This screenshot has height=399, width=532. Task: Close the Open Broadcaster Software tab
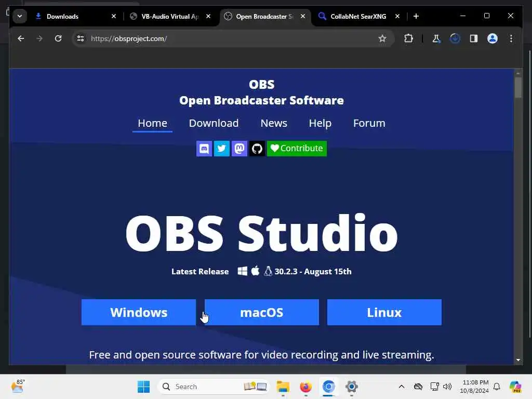coord(303,16)
